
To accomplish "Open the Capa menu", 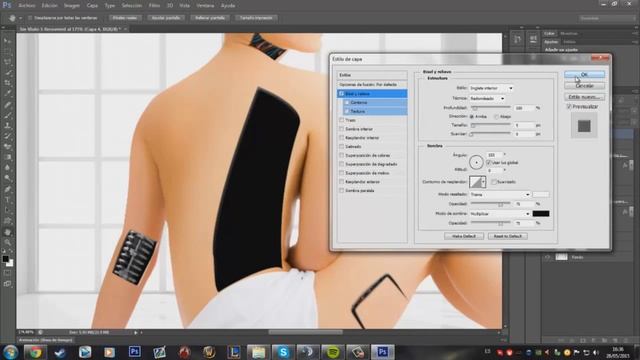I will point(92,6).
